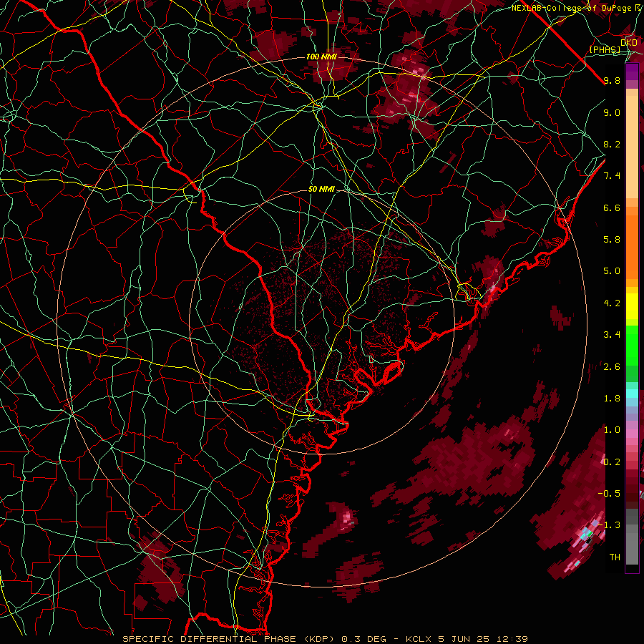Viewport: 644px width, 644px height.
Task: Pick the orange band in color bar
Action: pos(632,247)
